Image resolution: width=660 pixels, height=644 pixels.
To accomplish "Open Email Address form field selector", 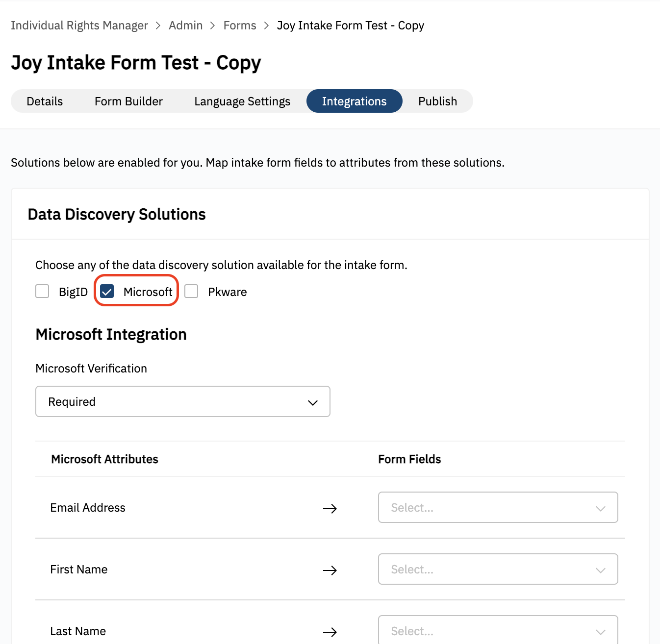I will 498,507.
